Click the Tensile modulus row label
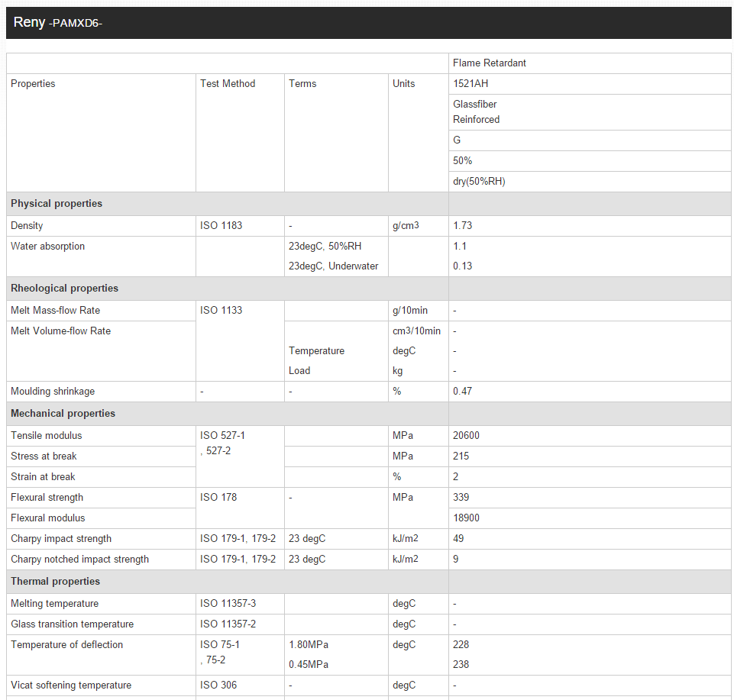734x700 pixels. (x=47, y=436)
